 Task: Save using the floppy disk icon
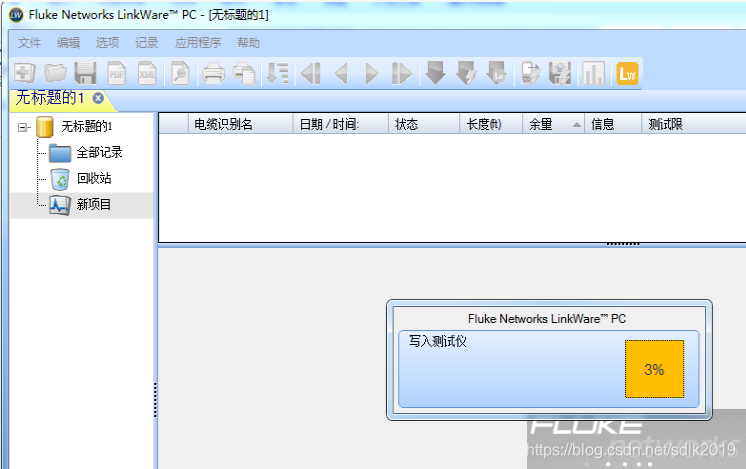[86, 73]
